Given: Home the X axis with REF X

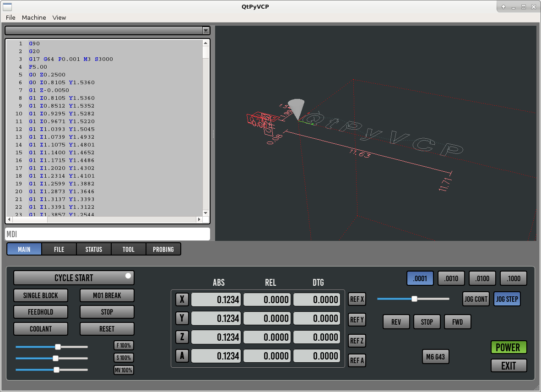Looking at the screenshot, I should point(357,299).
